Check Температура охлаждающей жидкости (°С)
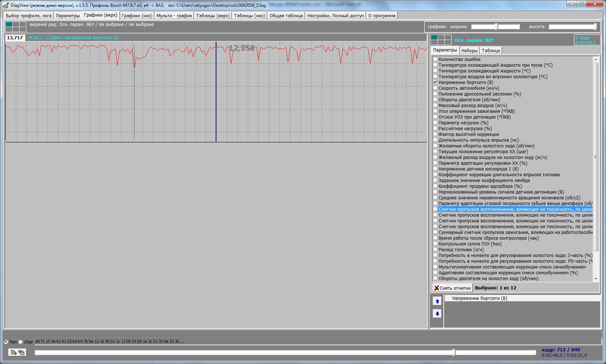 point(435,71)
